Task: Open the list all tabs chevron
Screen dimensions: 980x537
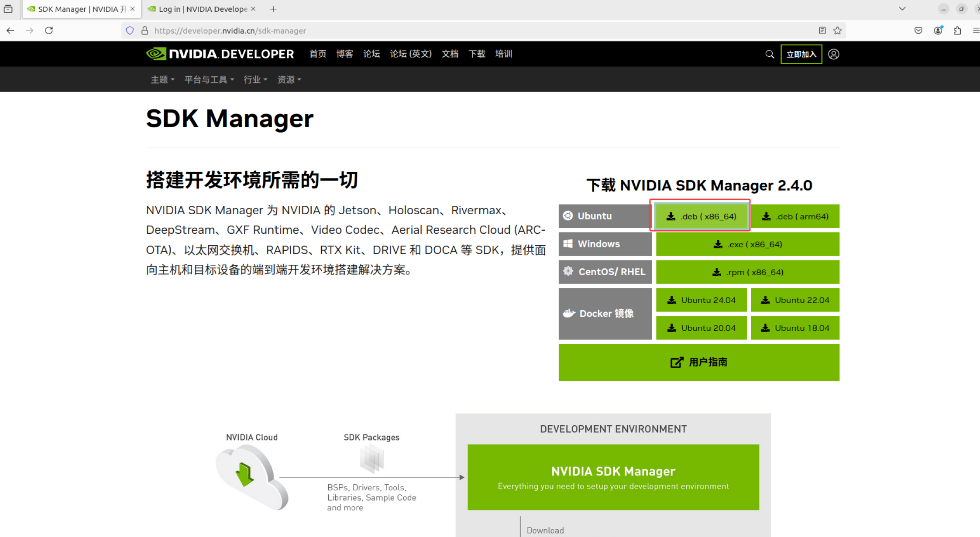Action: pyautogui.click(x=902, y=9)
